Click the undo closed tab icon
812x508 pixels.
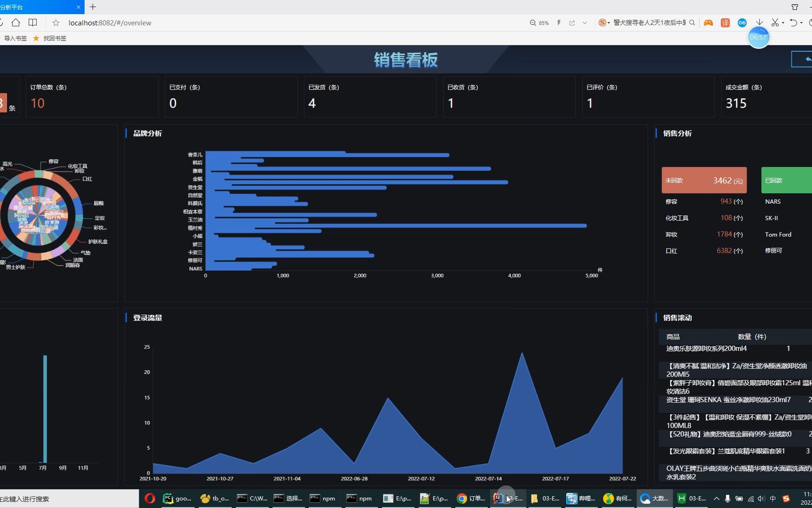coord(793,23)
